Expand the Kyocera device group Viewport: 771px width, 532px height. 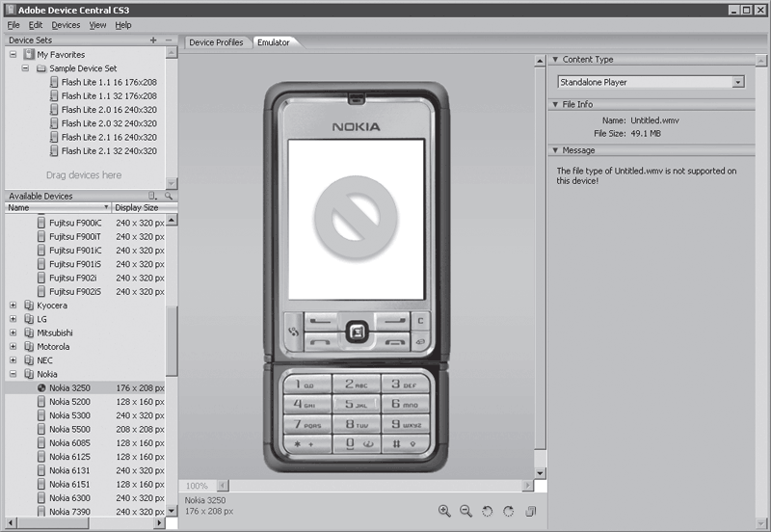pos(13,305)
